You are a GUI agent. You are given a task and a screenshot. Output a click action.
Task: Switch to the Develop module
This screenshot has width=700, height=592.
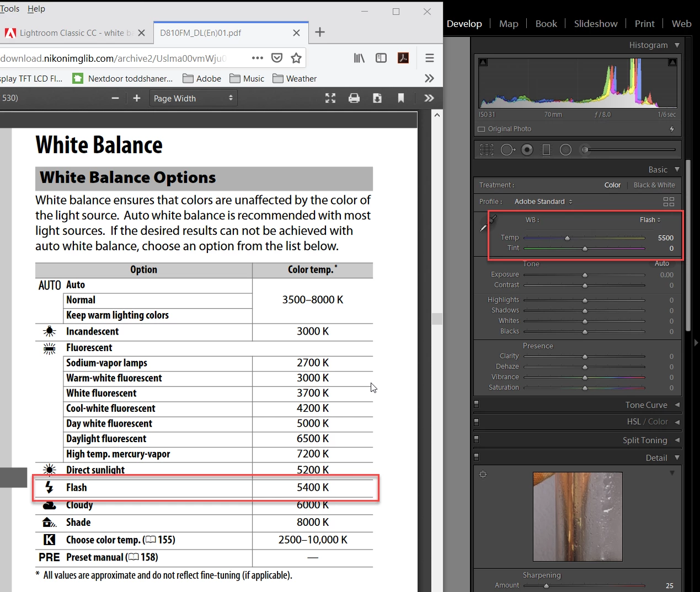click(464, 24)
